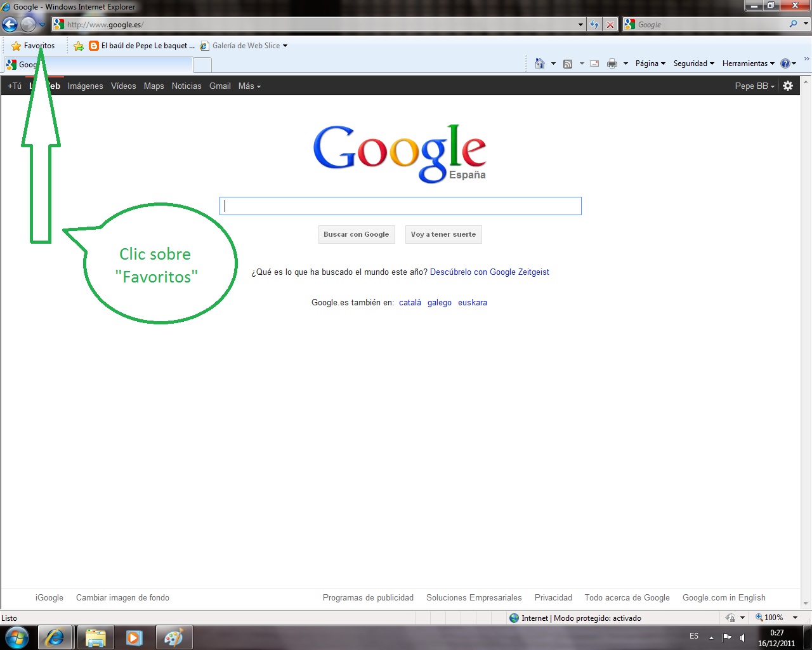The height and width of the screenshot is (650, 812).
Task: Click the Voy a tener suerte button
Action: (x=443, y=234)
